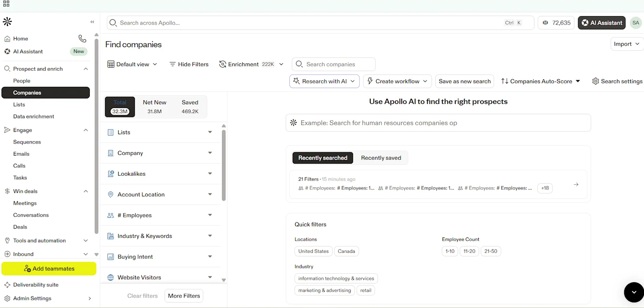Apply the 11-20 employee count filter

coord(469,252)
